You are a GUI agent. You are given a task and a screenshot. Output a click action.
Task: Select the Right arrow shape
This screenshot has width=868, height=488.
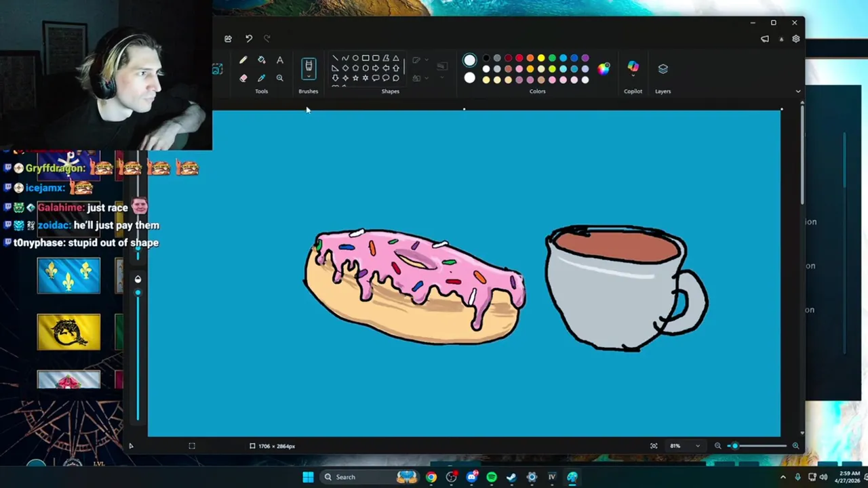click(376, 68)
